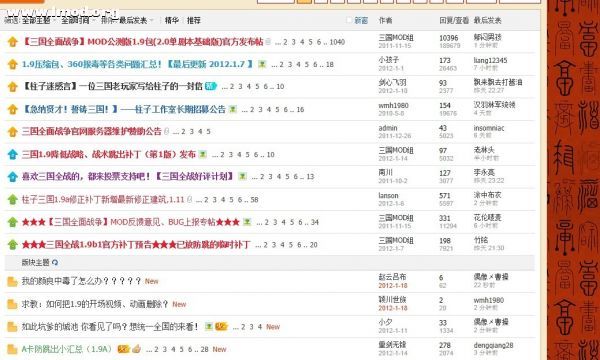The width and height of the screenshot is (600, 360).
Task: Click the paperclip icon on 官网服务器维护赞助公告 thread
Action: (x=166, y=132)
